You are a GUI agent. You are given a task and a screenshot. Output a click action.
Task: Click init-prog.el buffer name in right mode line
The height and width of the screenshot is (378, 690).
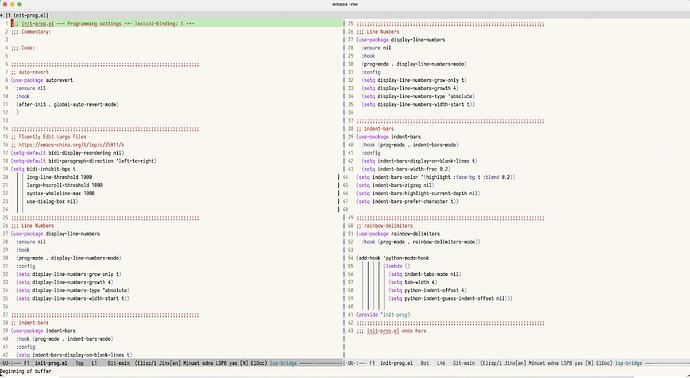(396, 363)
